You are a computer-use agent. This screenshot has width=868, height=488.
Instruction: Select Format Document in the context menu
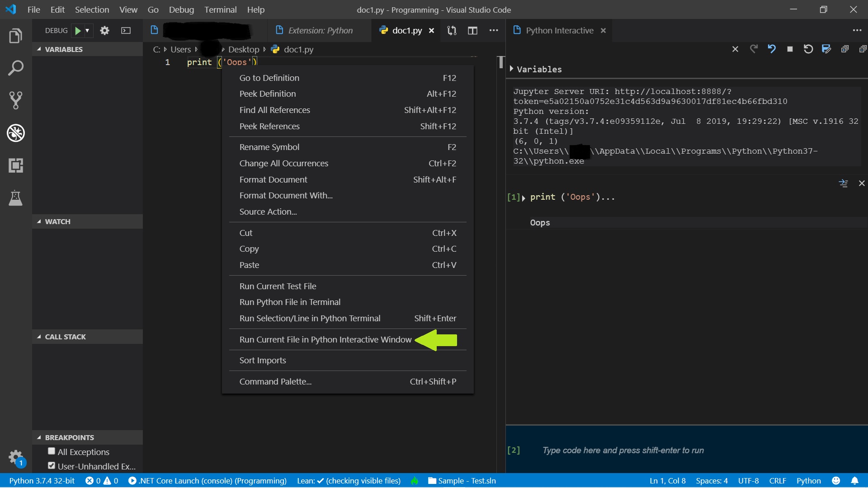coord(348,179)
